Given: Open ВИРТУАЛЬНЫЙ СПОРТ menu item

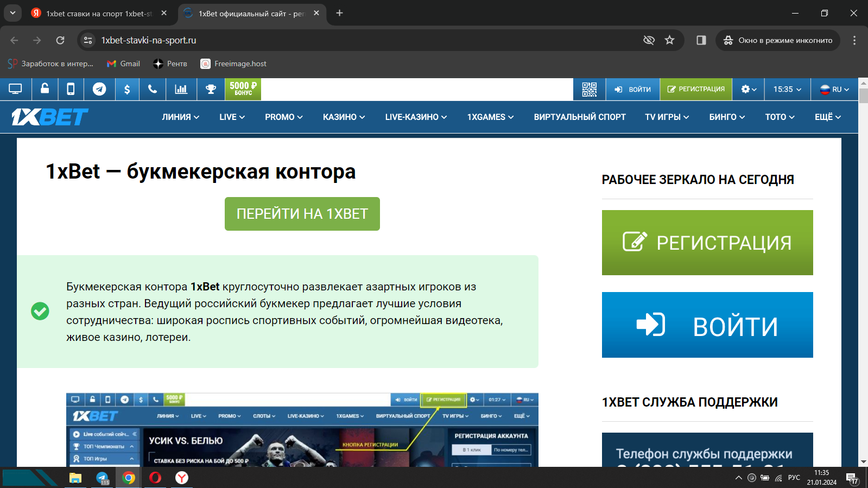Looking at the screenshot, I should tap(580, 117).
